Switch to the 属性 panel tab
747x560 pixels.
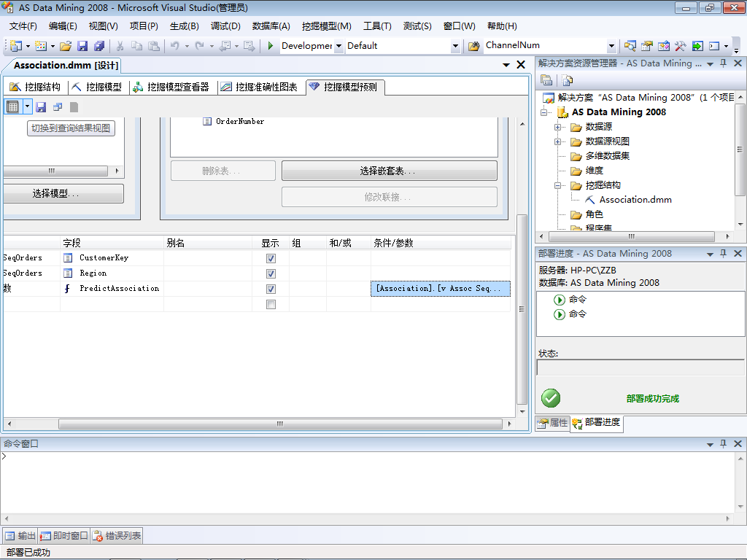click(x=553, y=422)
